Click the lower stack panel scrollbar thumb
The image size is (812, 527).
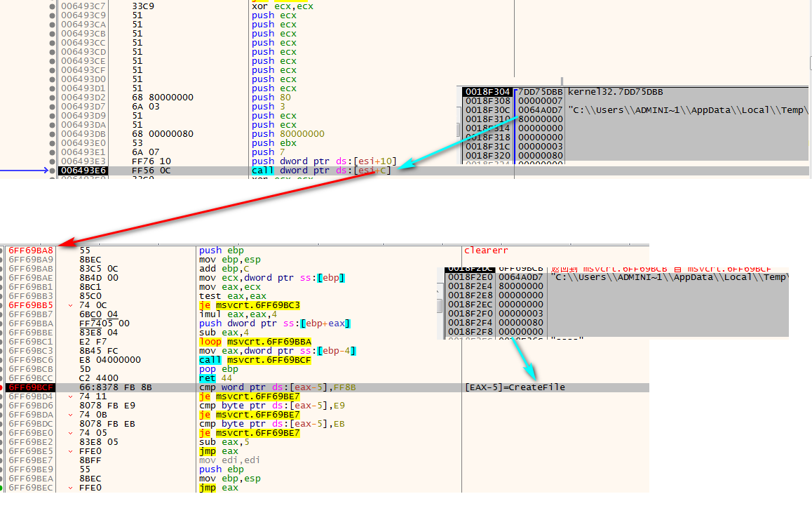(x=440, y=306)
